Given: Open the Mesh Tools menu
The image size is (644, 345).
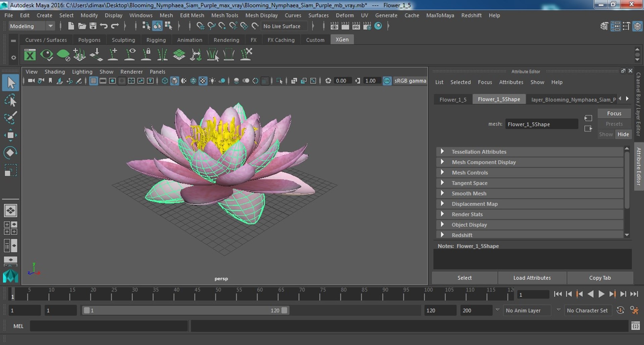Looking at the screenshot, I should (224, 15).
